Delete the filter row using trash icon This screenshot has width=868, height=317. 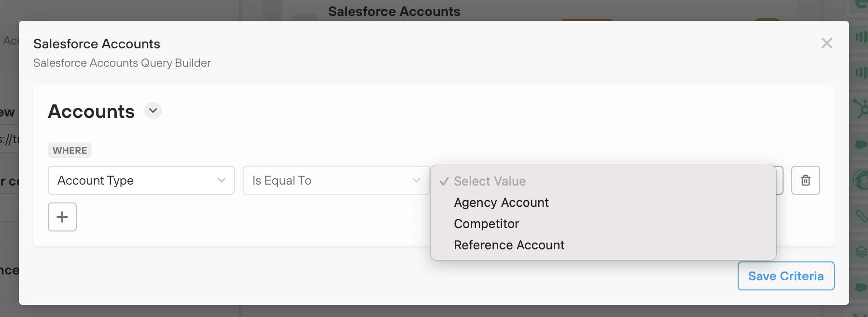click(x=805, y=180)
